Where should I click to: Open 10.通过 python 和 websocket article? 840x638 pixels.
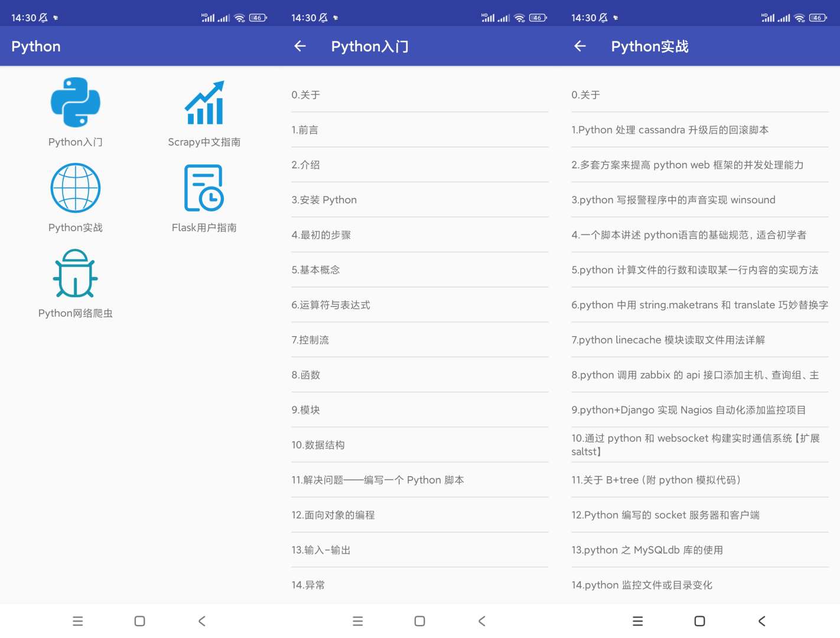700,445
